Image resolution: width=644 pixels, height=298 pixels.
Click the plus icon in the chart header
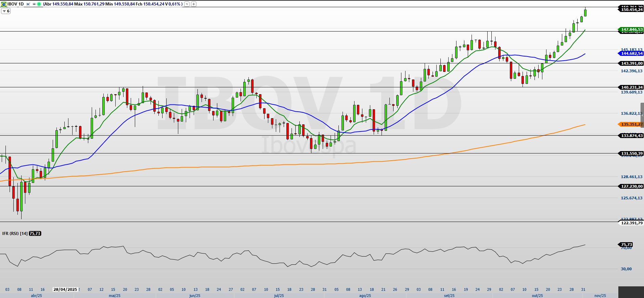click(x=194, y=4)
